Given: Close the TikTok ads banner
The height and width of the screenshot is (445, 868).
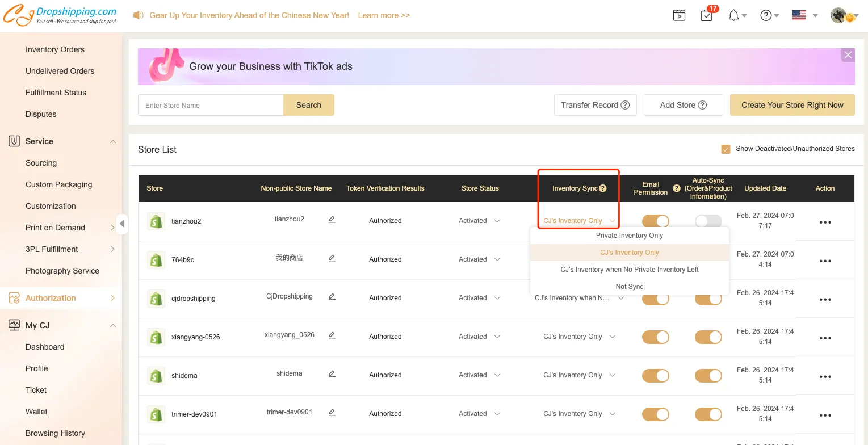Looking at the screenshot, I should point(848,55).
